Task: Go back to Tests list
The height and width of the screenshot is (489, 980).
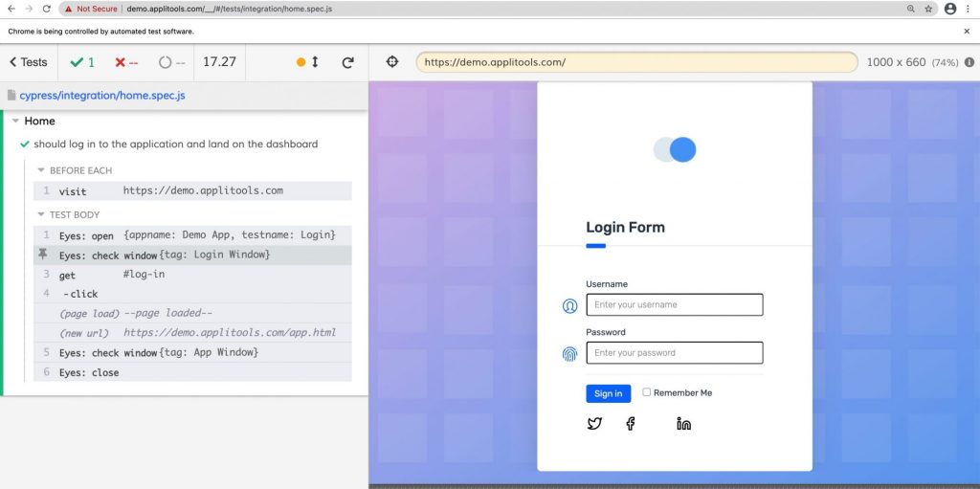Action: [28, 62]
